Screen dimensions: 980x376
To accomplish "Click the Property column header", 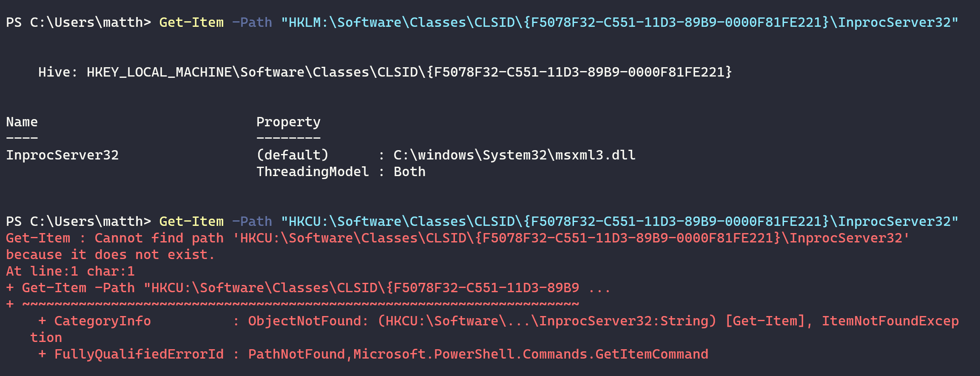I will tap(288, 122).
